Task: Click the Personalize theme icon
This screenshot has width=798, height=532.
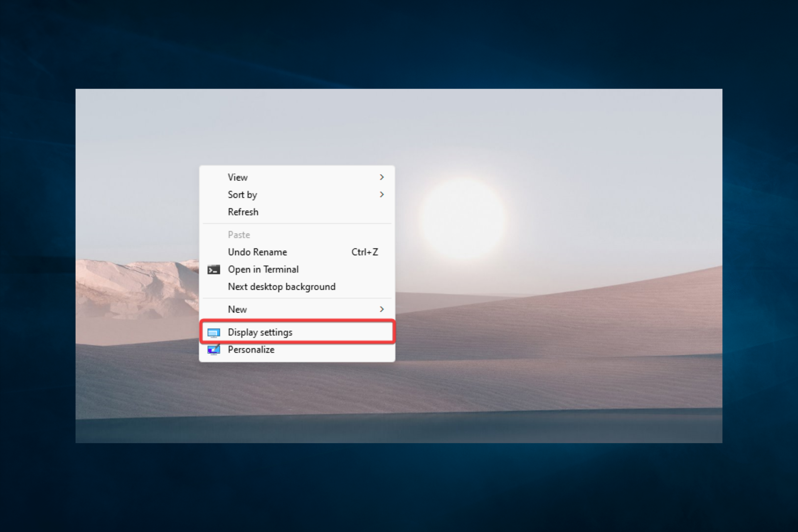Action: point(214,350)
